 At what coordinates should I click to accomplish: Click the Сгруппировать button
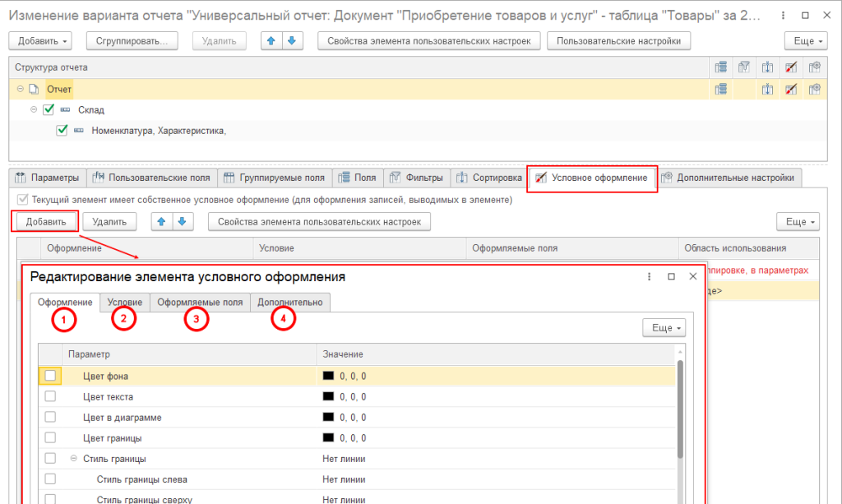click(132, 41)
